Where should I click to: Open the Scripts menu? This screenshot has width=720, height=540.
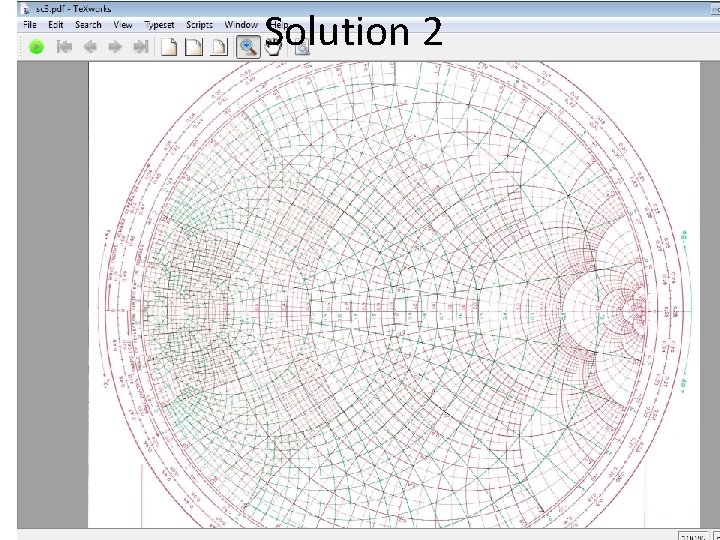pyautogui.click(x=199, y=25)
